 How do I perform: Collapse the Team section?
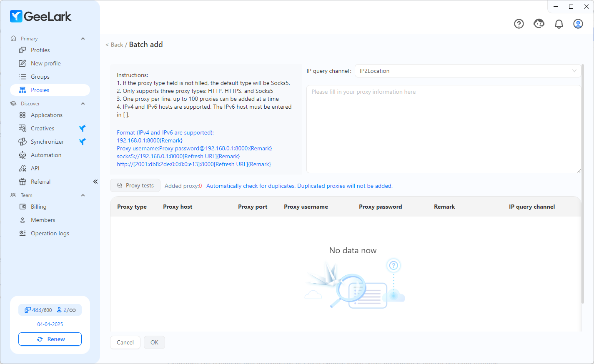point(83,195)
